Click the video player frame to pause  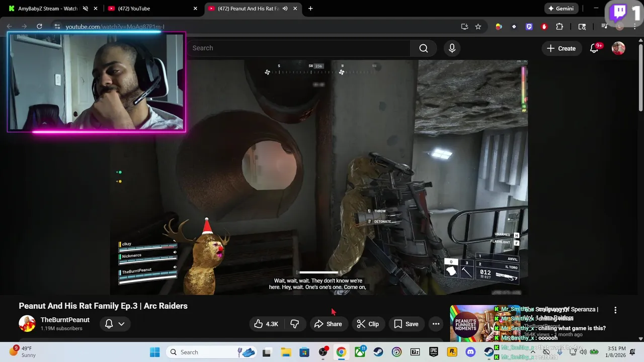tap(319, 177)
